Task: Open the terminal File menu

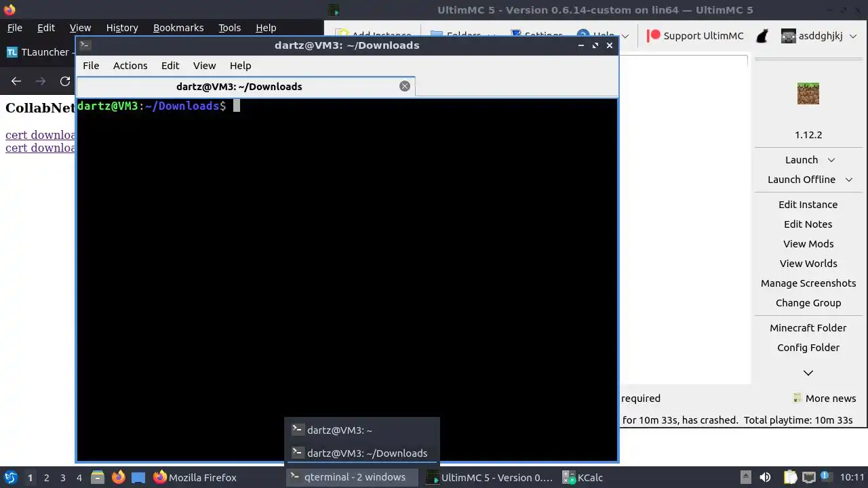Action: 91,66
